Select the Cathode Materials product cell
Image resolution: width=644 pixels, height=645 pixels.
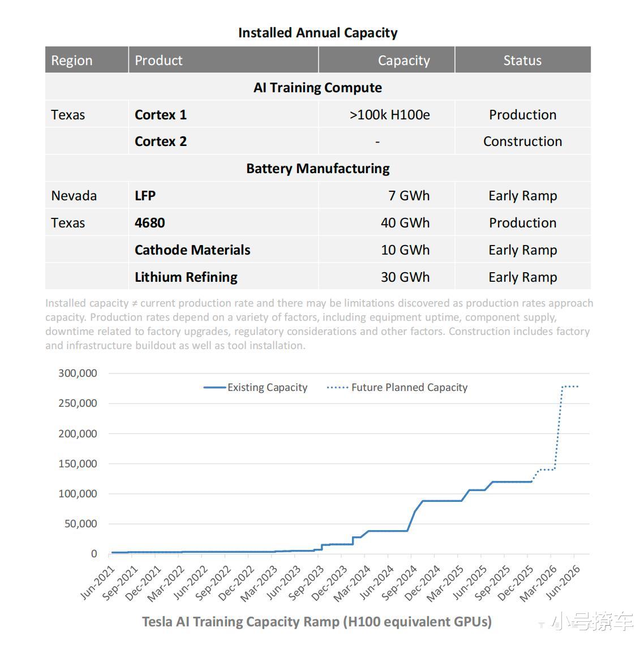click(192, 250)
